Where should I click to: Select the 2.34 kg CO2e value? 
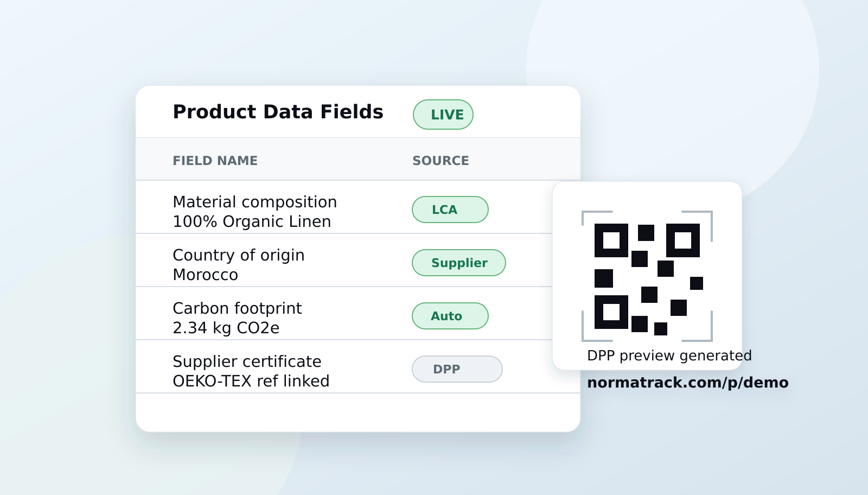point(226,328)
